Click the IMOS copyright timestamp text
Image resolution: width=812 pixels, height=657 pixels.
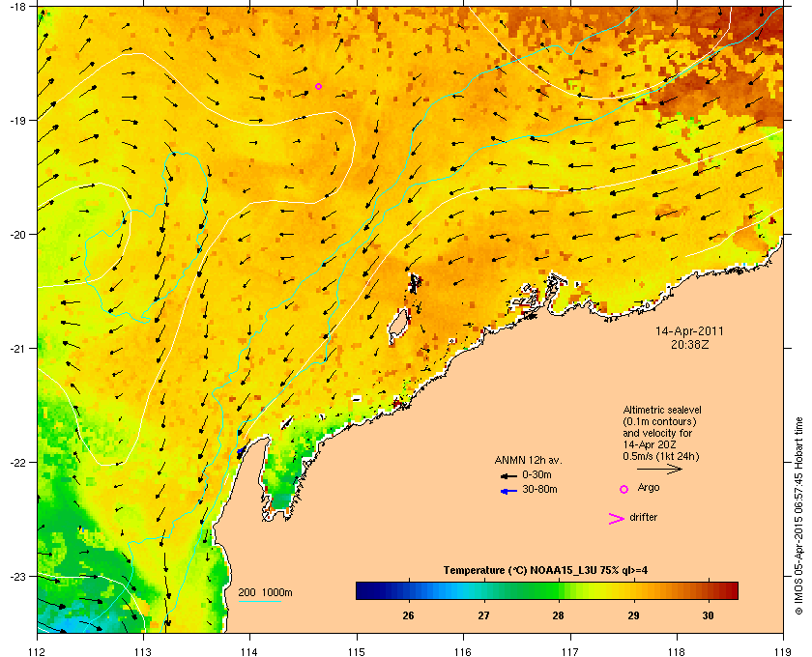(x=798, y=516)
